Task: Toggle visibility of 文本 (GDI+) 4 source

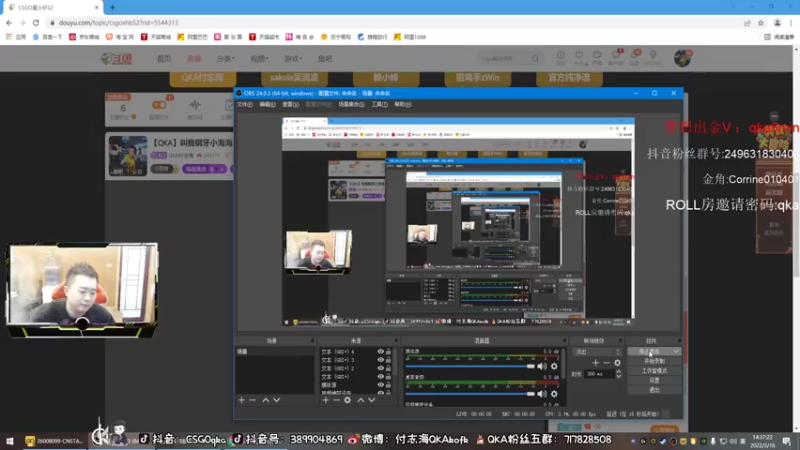Action: point(380,352)
